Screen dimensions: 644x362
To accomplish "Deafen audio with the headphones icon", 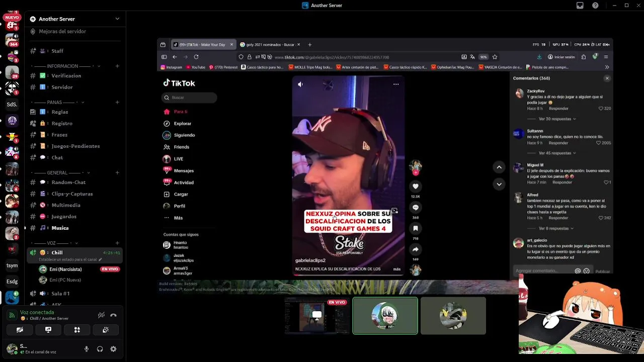I will (100, 349).
